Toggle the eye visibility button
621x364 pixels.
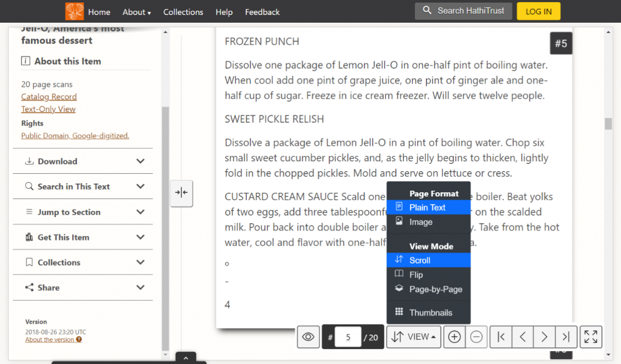[x=308, y=337]
